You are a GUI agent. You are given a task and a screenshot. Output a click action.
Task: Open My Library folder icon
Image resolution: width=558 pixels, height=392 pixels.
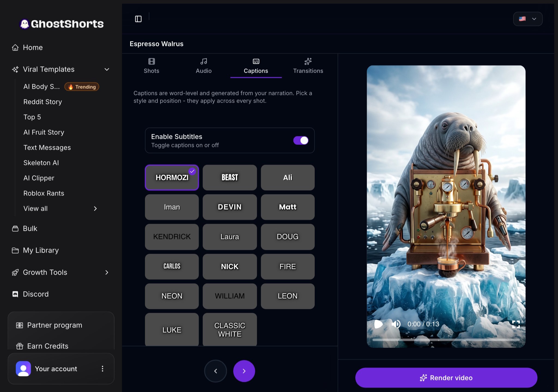tap(15, 250)
